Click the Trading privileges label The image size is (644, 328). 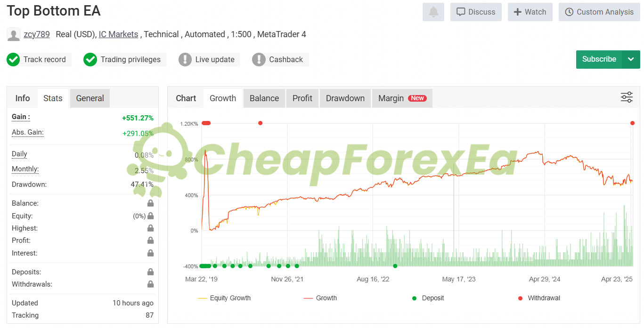(130, 59)
